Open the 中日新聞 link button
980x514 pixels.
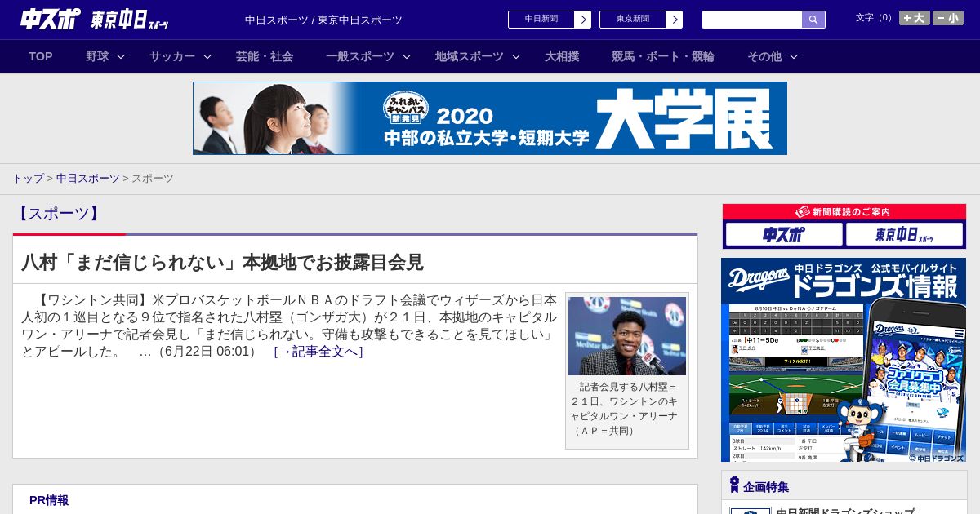pyautogui.click(x=541, y=20)
